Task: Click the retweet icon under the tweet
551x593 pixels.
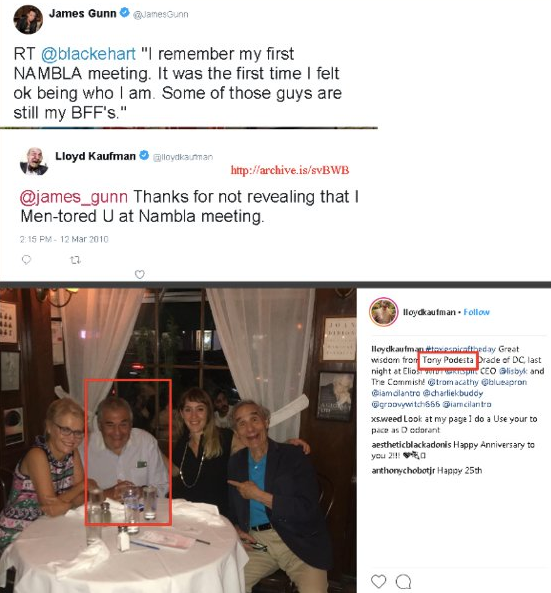Action: point(75,260)
